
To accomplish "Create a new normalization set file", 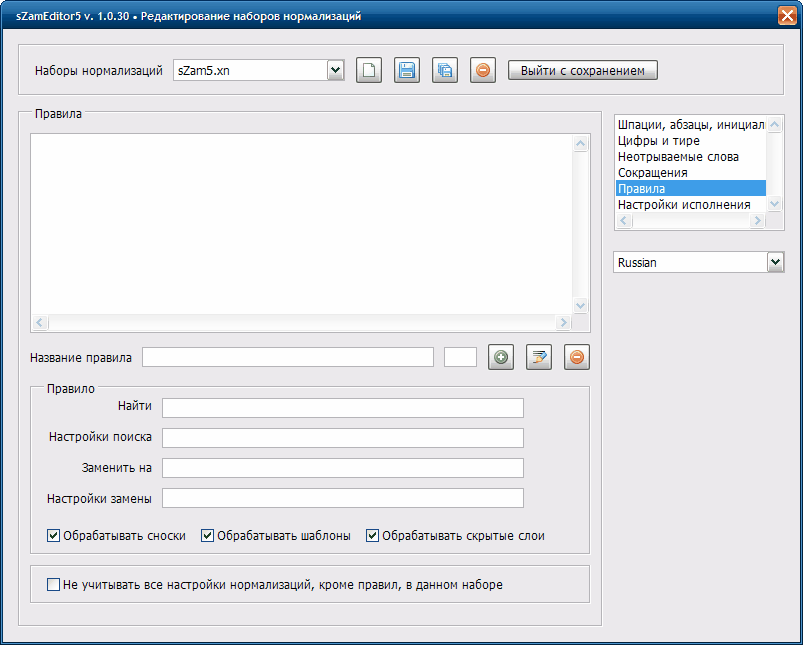I will click(369, 70).
